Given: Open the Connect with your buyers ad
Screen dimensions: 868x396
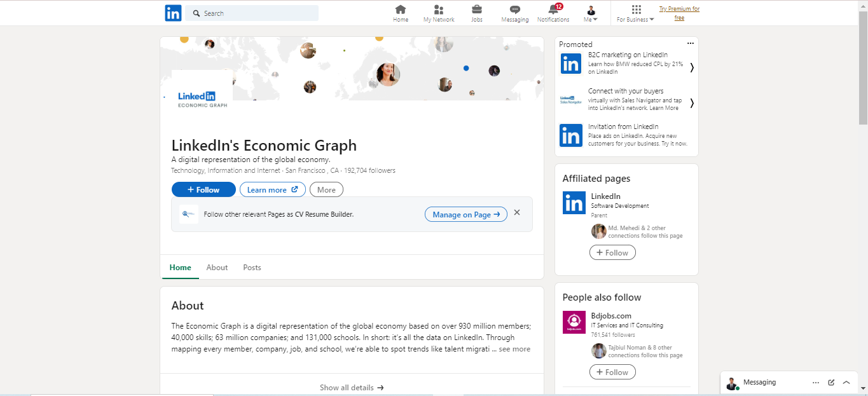Looking at the screenshot, I should click(x=626, y=91).
